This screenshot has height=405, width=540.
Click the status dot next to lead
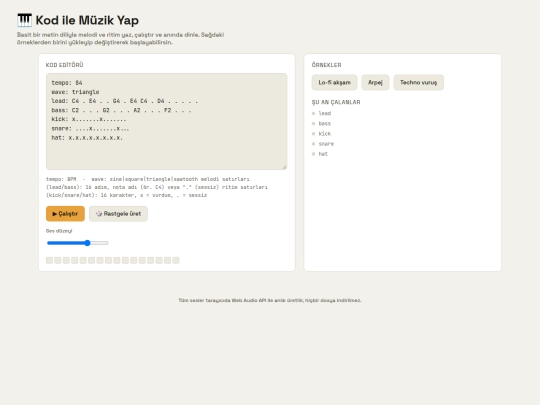pos(313,113)
